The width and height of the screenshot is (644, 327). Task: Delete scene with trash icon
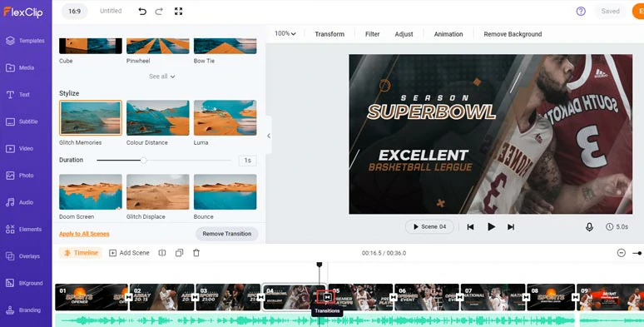(x=196, y=253)
